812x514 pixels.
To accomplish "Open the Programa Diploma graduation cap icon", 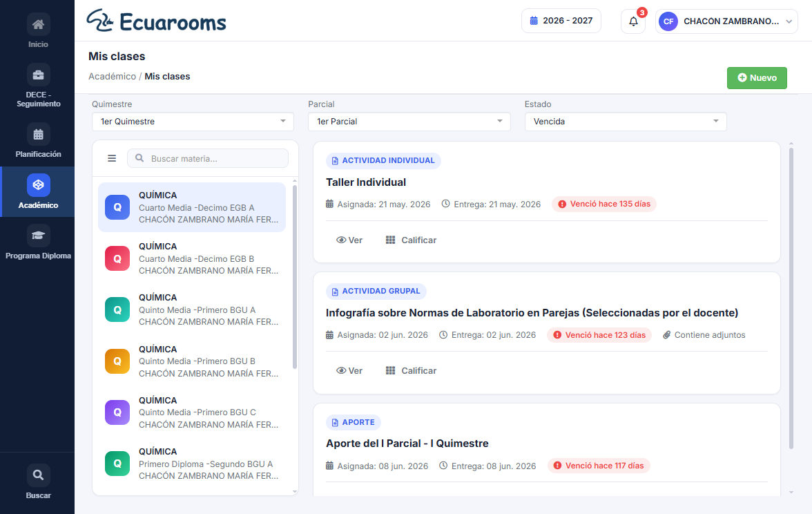I will [x=39, y=236].
